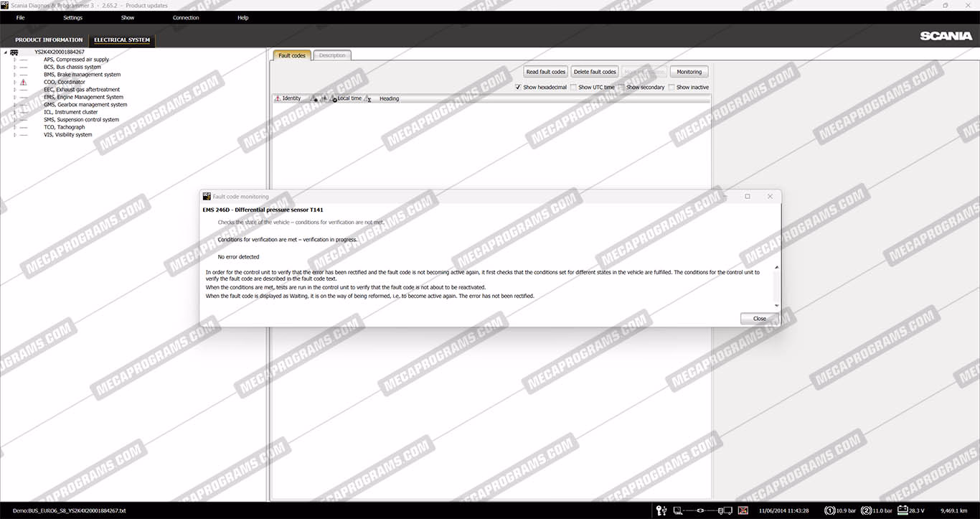Expand the BCS, Bus chassis system node
Viewport: 980px width, 519px height.
14,67
